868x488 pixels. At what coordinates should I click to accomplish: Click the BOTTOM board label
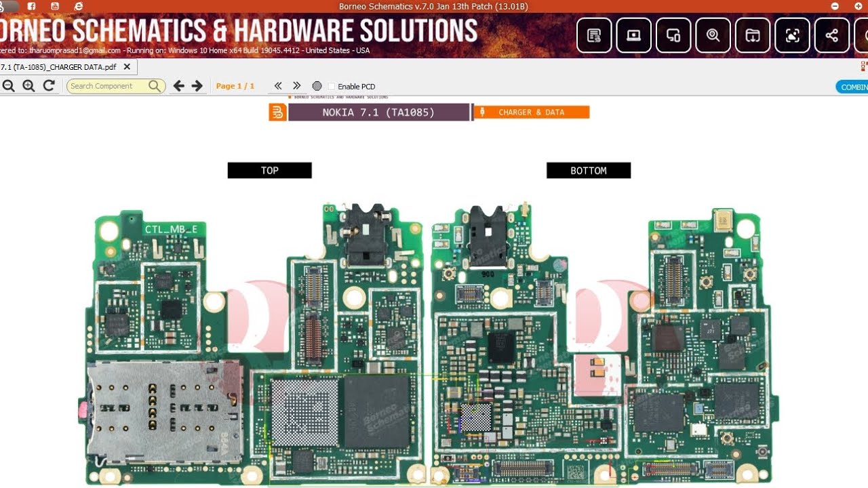coord(589,171)
